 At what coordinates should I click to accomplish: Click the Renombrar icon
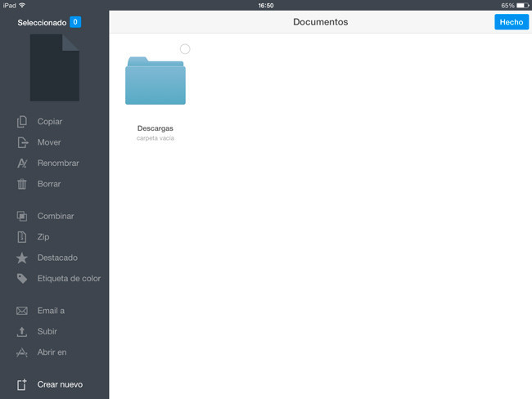point(22,163)
